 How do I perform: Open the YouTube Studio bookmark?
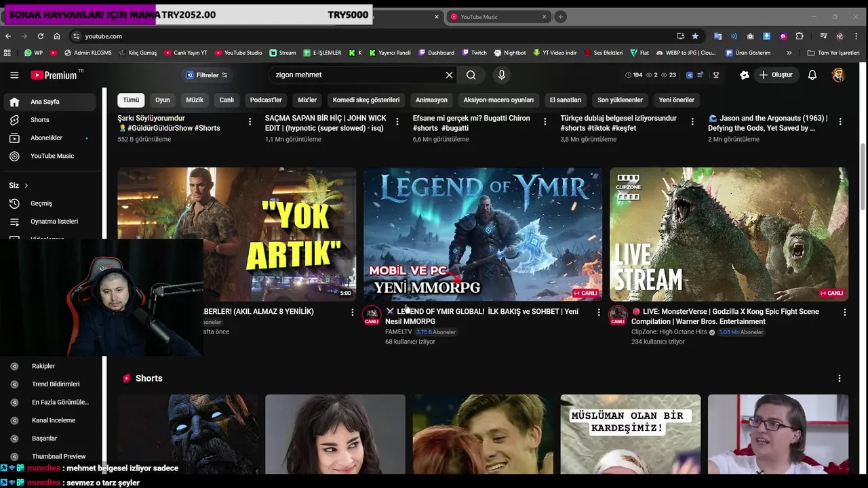(x=238, y=53)
